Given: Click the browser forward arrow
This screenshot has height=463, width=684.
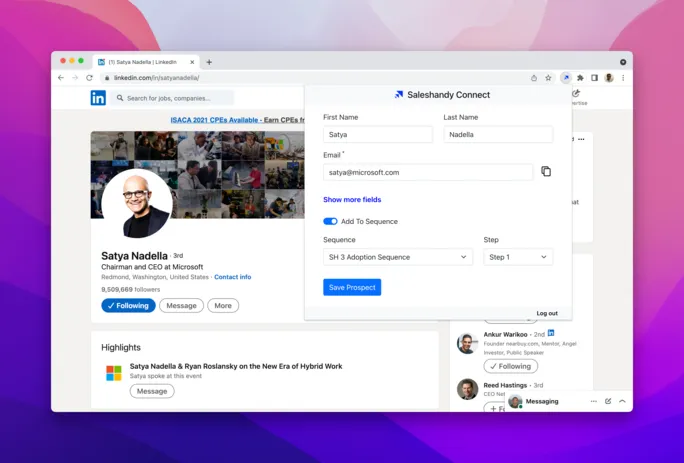Looking at the screenshot, I should point(75,78).
